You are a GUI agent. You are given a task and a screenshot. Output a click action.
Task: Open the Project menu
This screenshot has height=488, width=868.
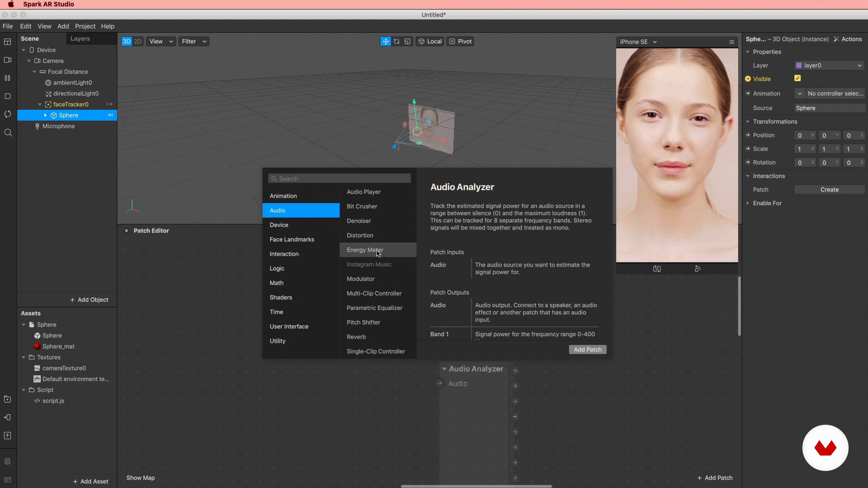point(85,26)
